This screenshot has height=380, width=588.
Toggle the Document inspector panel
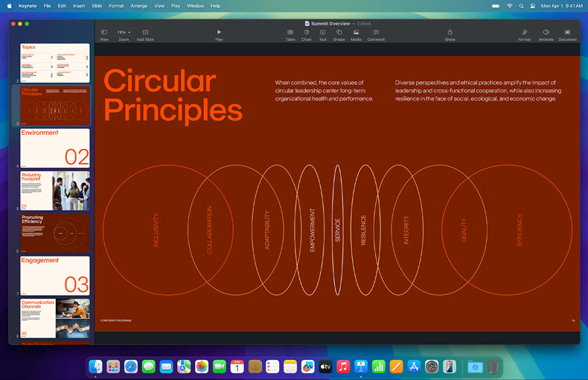point(567,33)
